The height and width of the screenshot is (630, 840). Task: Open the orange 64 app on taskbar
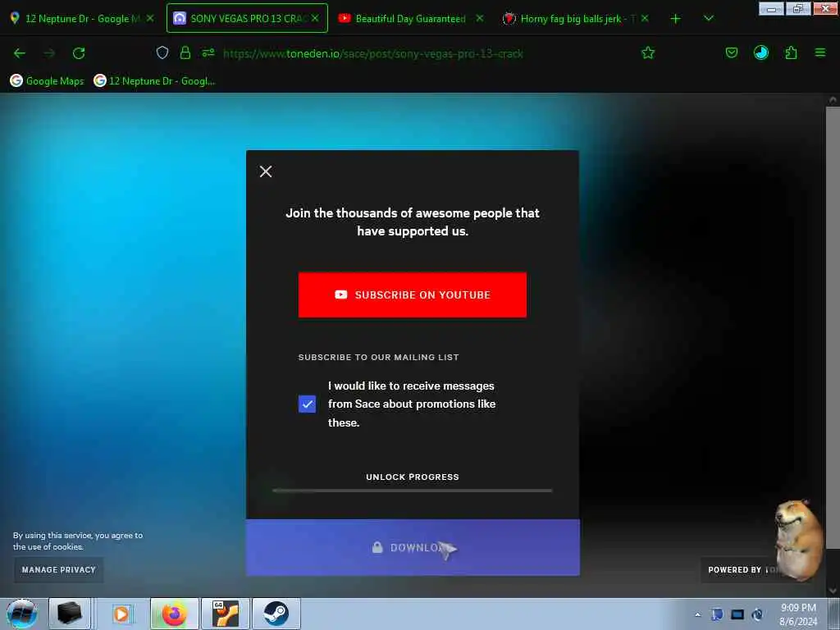[x=226, y=614]
